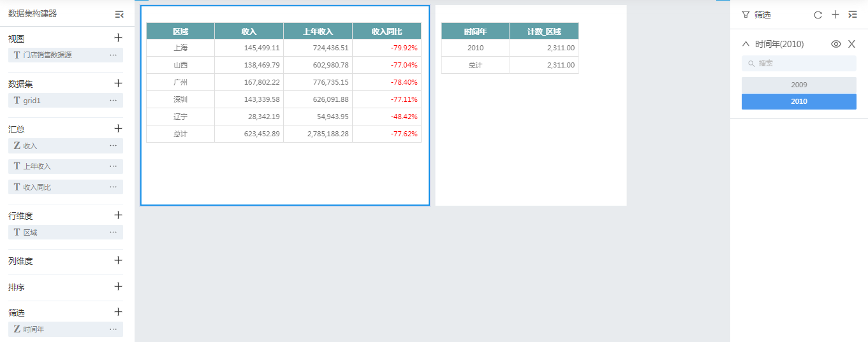Add a 排序 rule with plus icon

118,286
